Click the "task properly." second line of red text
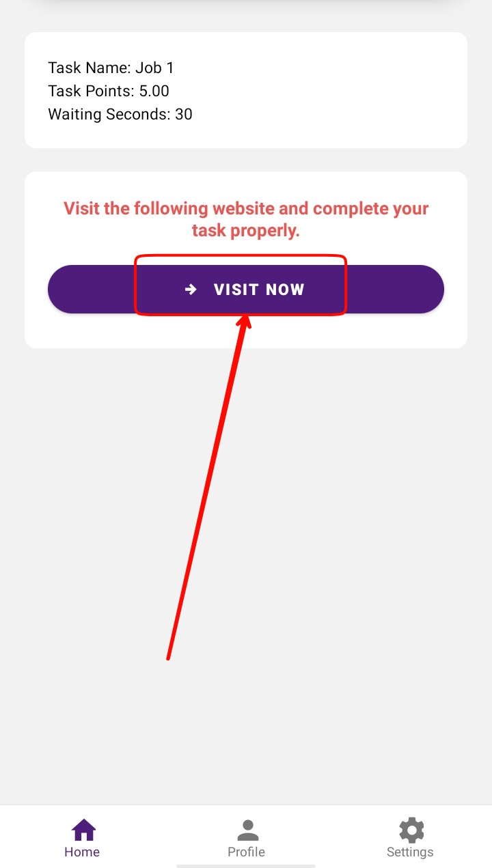 pos(246,231)
